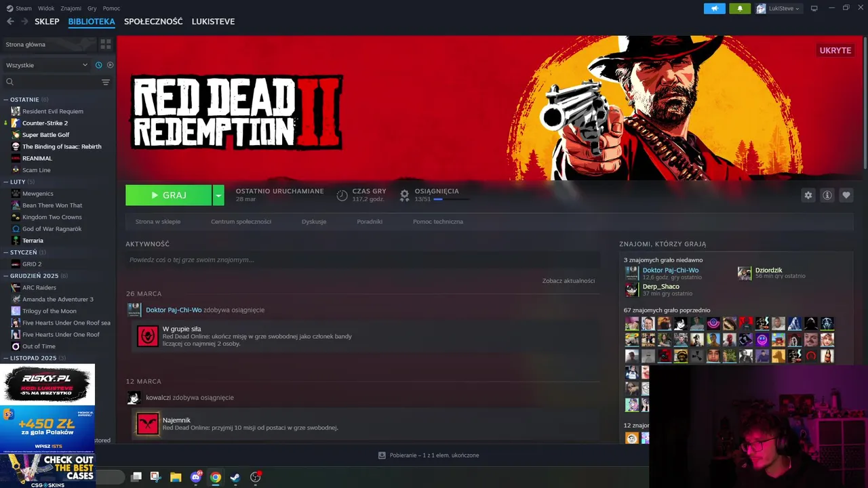Click the achievements gear icon
The height and width of the screenshot is (488, 868).
tap(404, 195)
